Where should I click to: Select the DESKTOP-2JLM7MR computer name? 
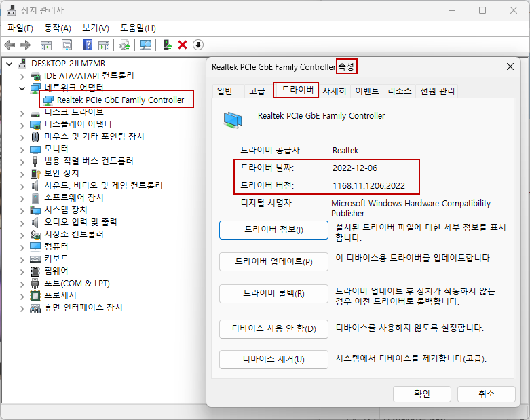(x=68, y=64)
